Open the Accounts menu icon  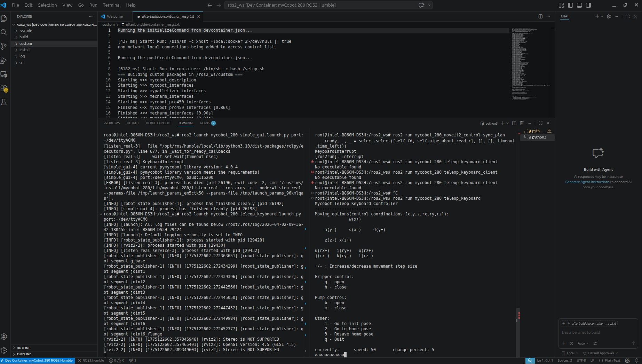click(x=4, y=337)
